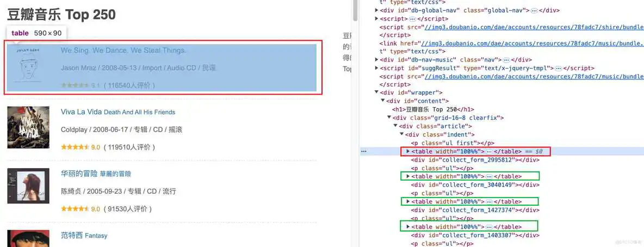Image resolution: width=644 pixels, height=247 pixels.
Task: Collapse the div class="article" node
Action: coord(397,126)
